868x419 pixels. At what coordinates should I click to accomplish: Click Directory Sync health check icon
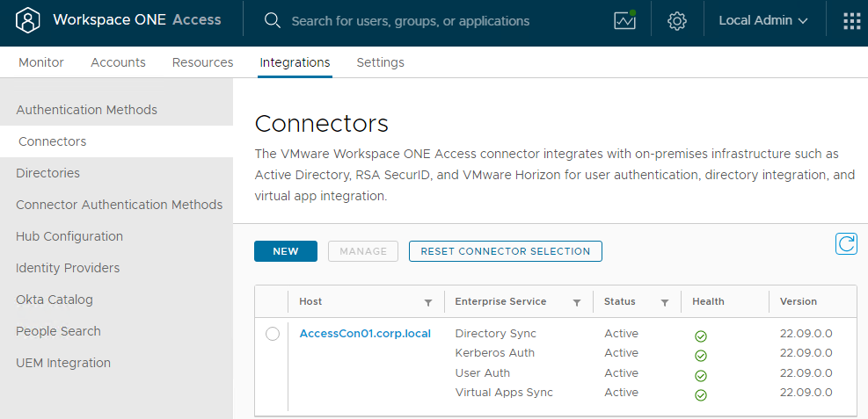click(701, 336)
